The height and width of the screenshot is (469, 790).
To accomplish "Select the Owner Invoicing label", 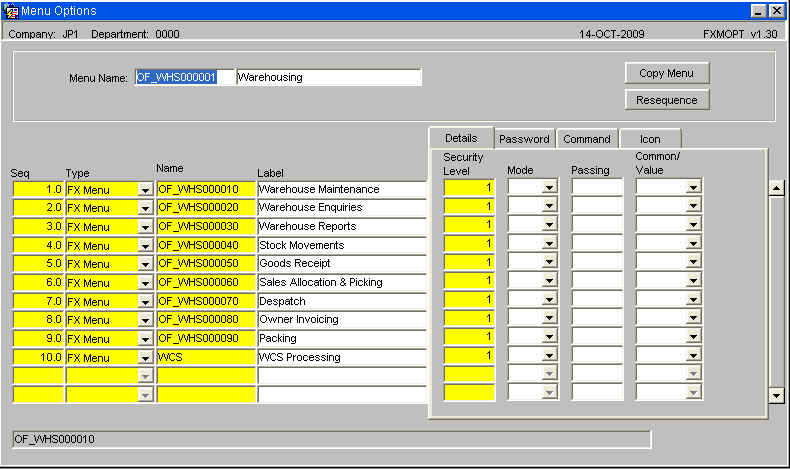I will click(342, 319).
